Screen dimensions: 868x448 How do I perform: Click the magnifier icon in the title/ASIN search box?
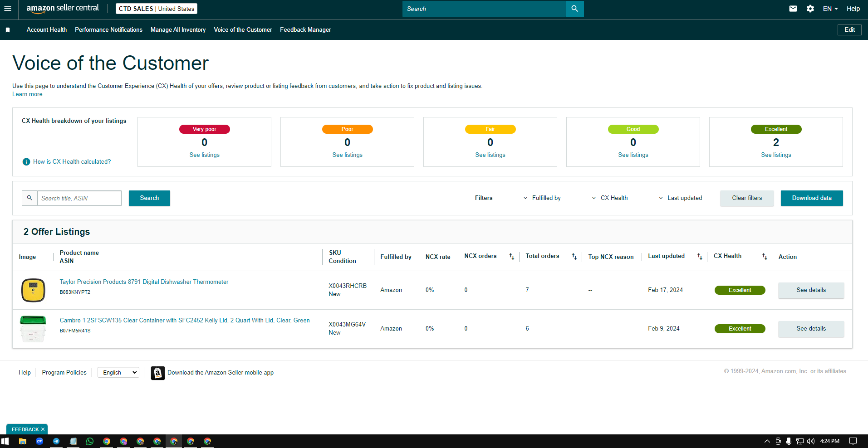(x=29, y=198)
